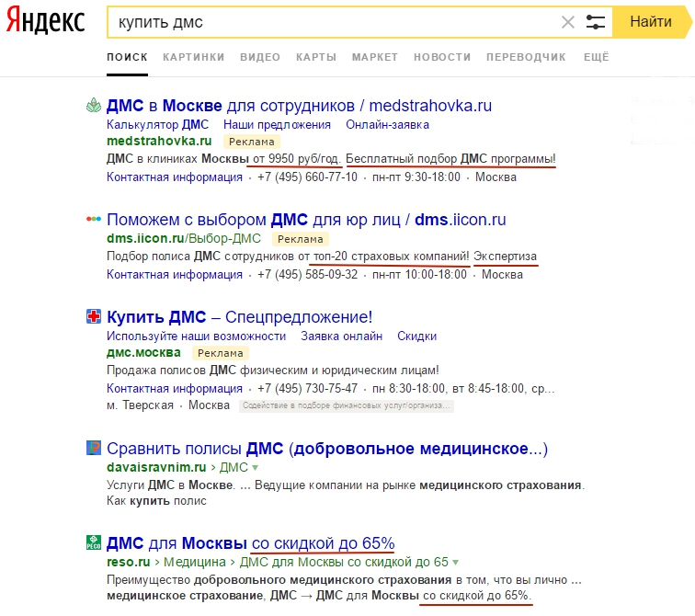Open Поможем с выбором ДМС result
The height and width of the screenshot is (616, 695).
[306, 220]
